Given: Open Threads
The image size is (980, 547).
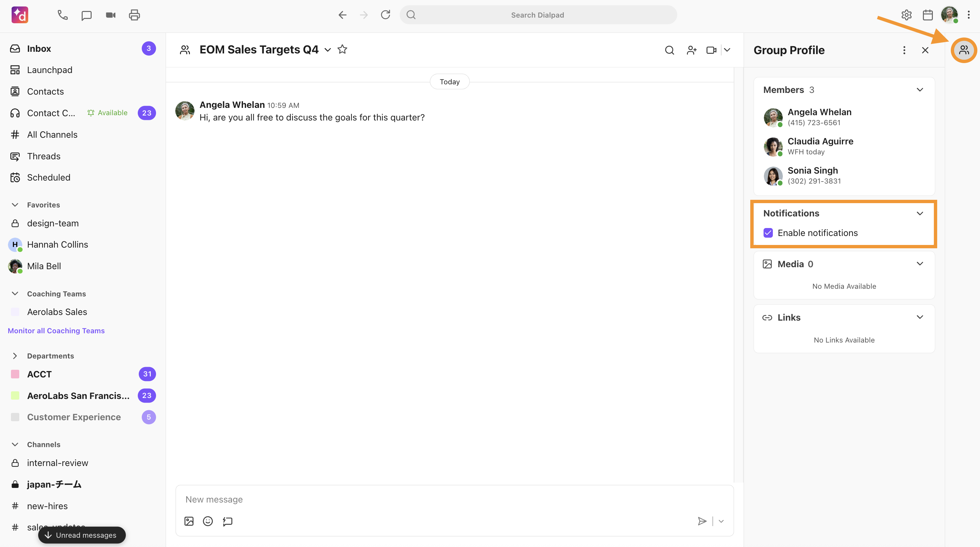Looking at the screenshot, I should coord(83,156).
